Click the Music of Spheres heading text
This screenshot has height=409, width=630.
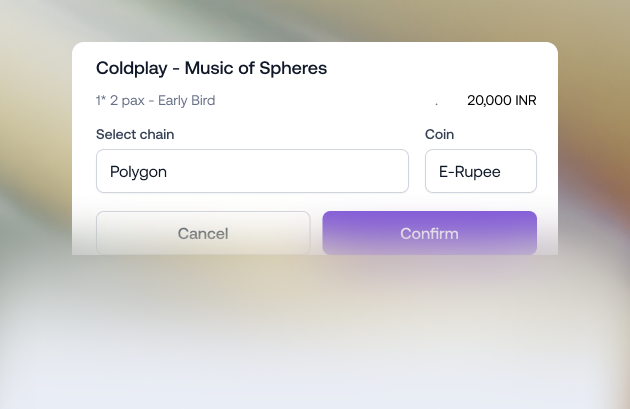256,68
